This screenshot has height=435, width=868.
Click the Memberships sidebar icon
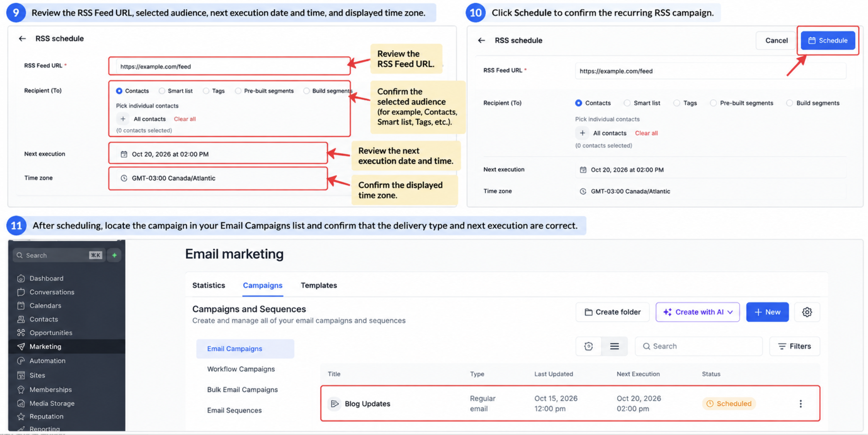[x=21, y=389]
